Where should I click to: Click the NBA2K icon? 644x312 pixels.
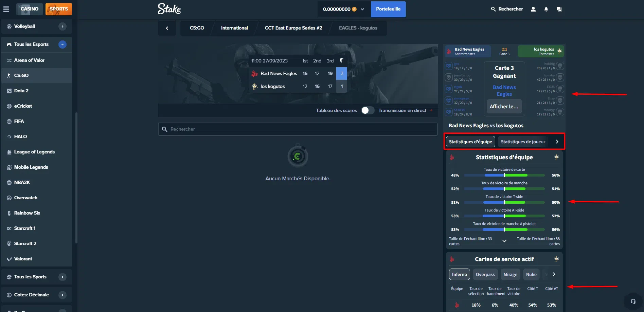point(9,183)
